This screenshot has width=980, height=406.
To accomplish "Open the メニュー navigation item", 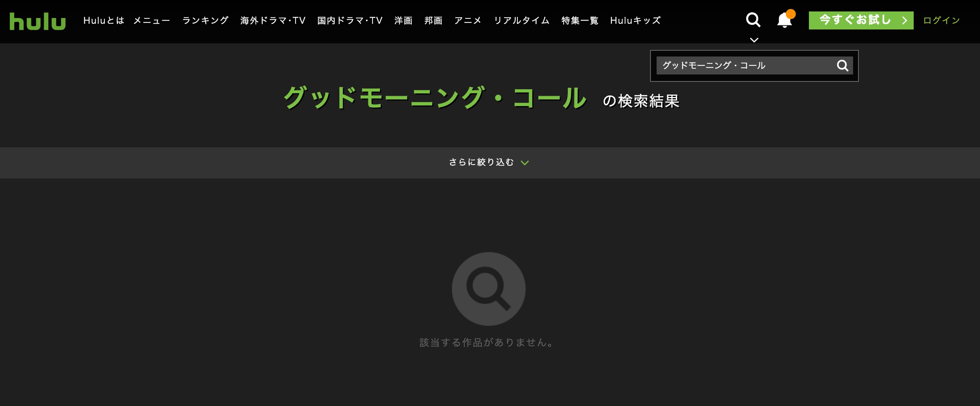I will coord(151,20).
